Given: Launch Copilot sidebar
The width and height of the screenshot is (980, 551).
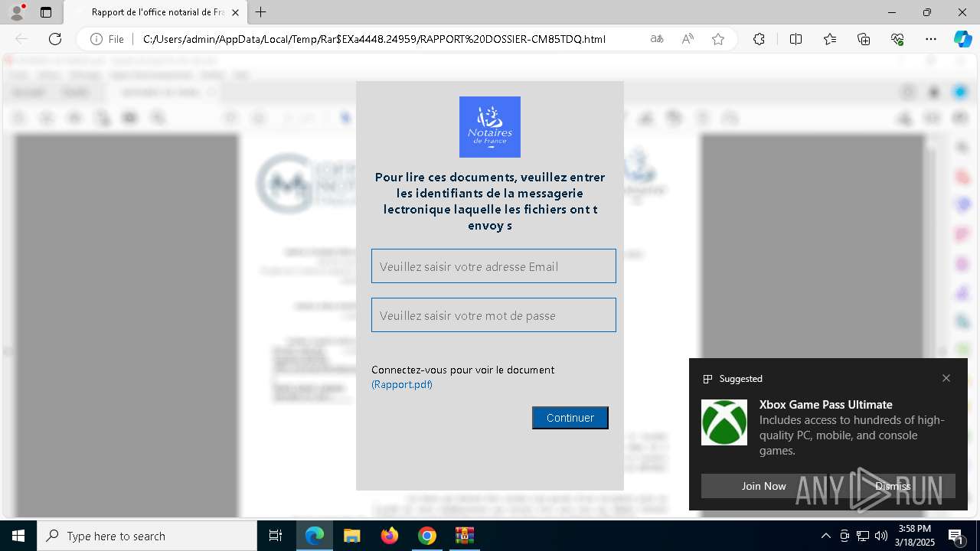Looking at the screenshot, I should 962,39.
